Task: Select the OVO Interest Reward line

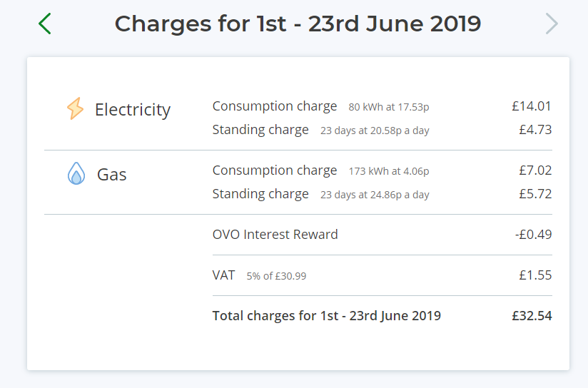Action: 382,235
